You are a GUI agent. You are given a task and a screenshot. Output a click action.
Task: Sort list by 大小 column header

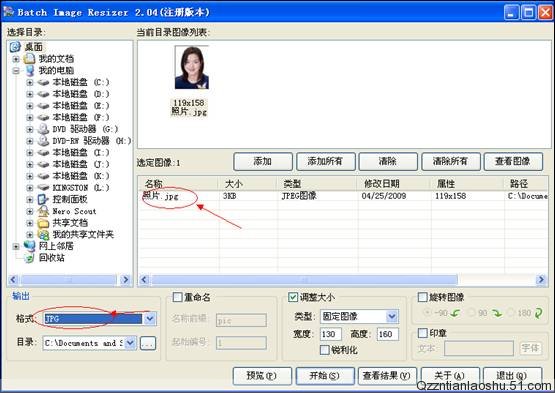pyautogui.click(x=247, y=183)
